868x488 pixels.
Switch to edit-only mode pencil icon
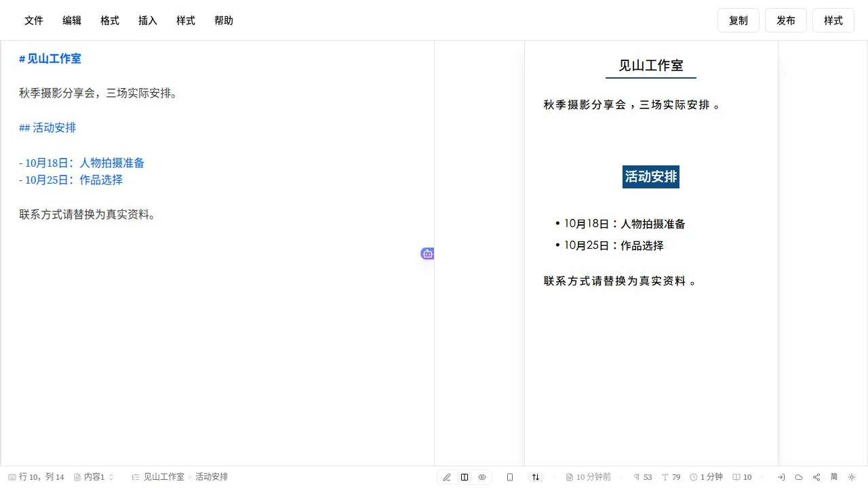[x=447, y=477]
